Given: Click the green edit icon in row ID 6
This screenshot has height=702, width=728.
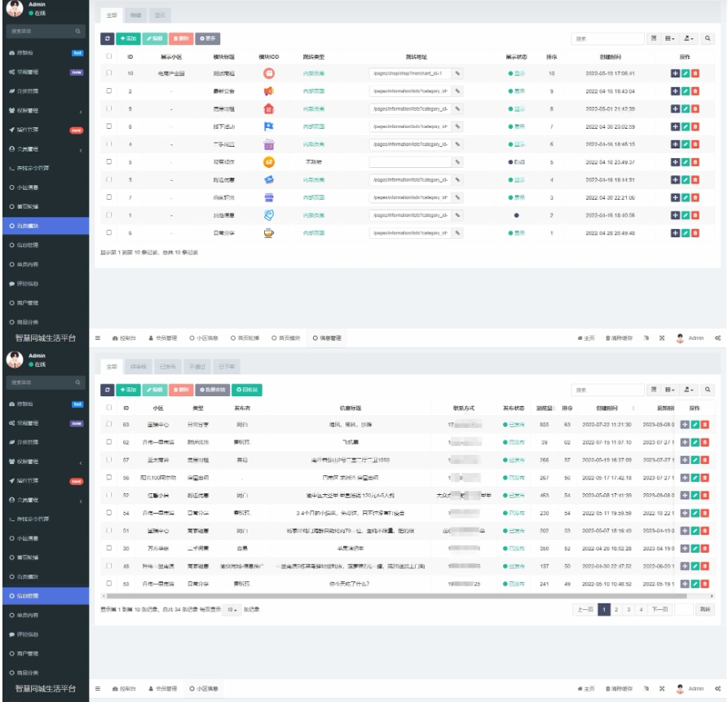Looking at the screenshot, I should coord(685,232).
